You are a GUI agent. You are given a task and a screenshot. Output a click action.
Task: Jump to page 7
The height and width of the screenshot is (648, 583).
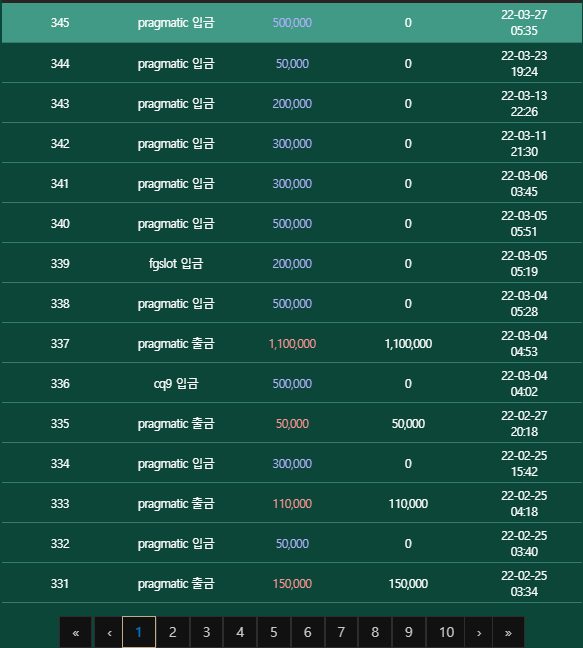pos(341,632)
